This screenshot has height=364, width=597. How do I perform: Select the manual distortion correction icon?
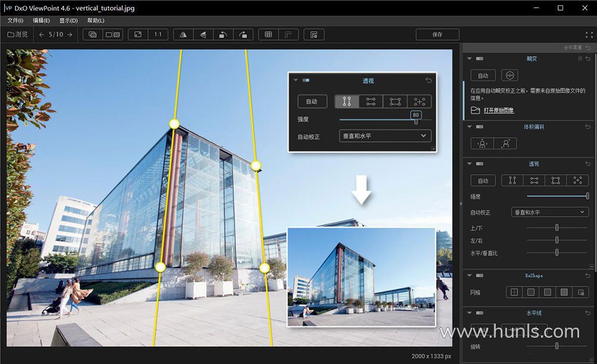click(x=510, y=75)
